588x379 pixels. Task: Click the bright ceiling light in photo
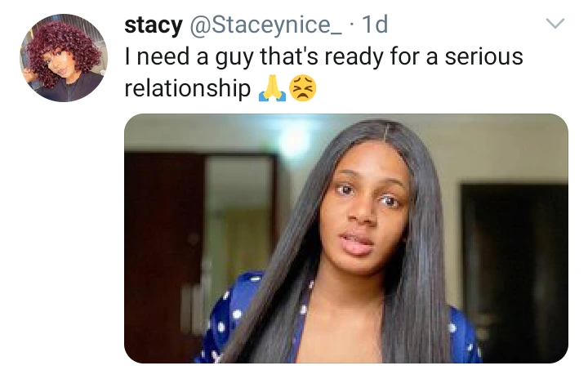click(x=296, y=140)
